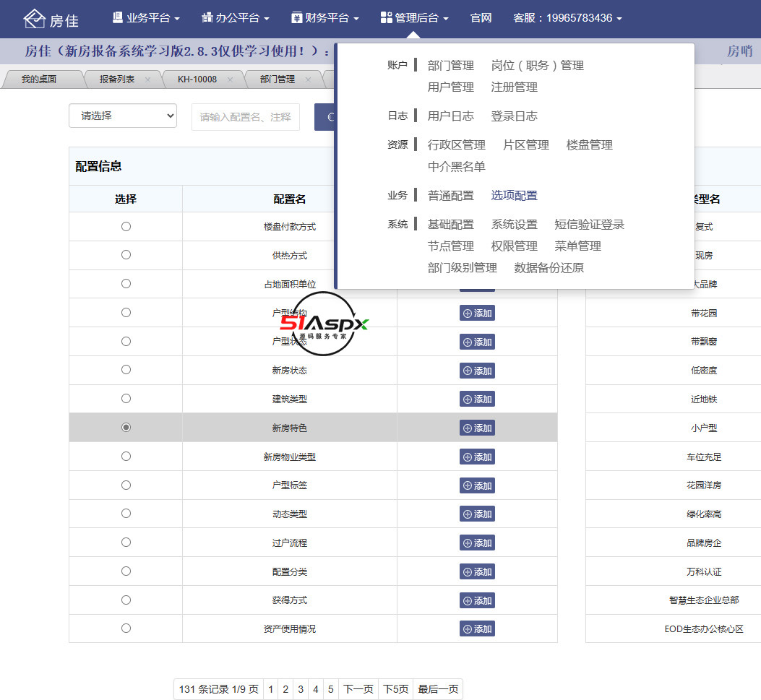761x700 pixels.
Task: Open 楼盘管理 menu entry
Action: click(589, 145)
